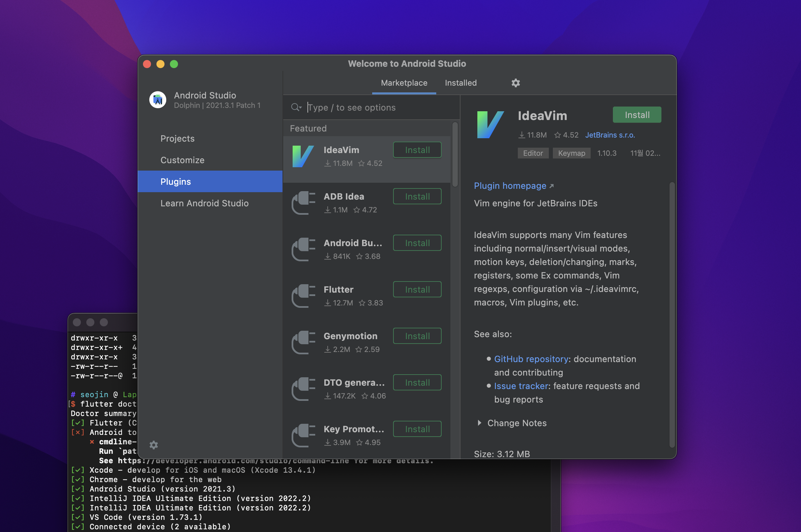
Task: Open Projects in the sidebar
Action: point(177,139)
